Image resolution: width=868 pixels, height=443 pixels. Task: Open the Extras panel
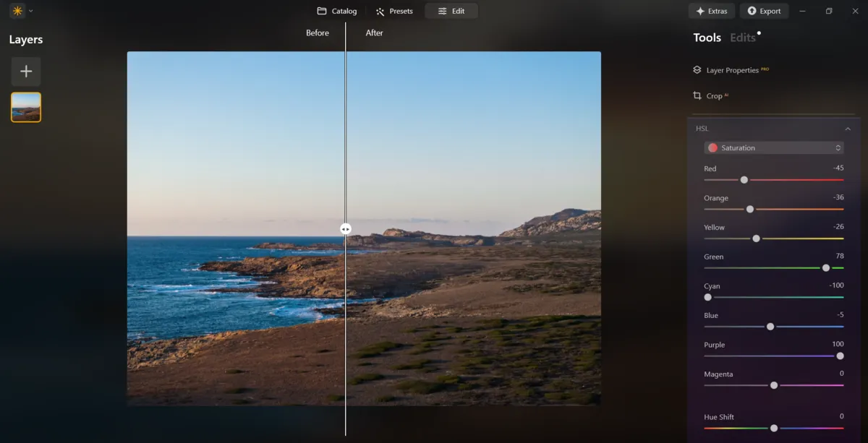(711, 11)
